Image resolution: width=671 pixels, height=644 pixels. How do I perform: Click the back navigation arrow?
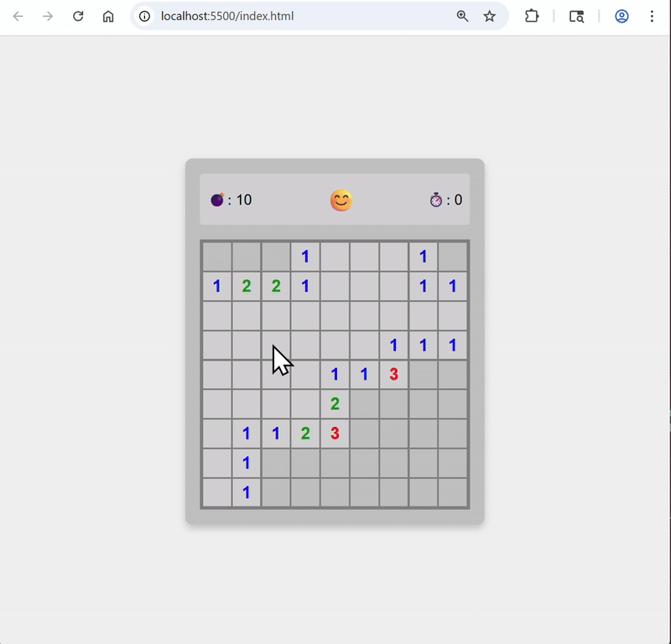(x=18, y=16)
